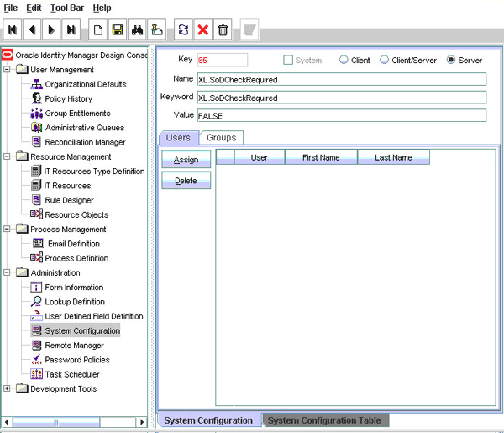Screen dimensions: 504x433
Task: Open the Tool Bar menu
Action: [x=67, y=8]
